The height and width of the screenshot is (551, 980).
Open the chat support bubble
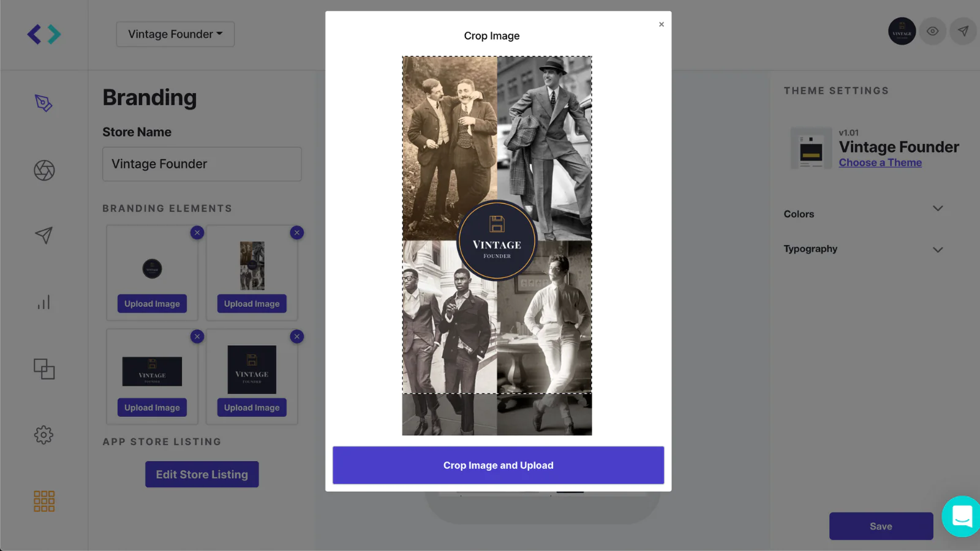point(962,516)
